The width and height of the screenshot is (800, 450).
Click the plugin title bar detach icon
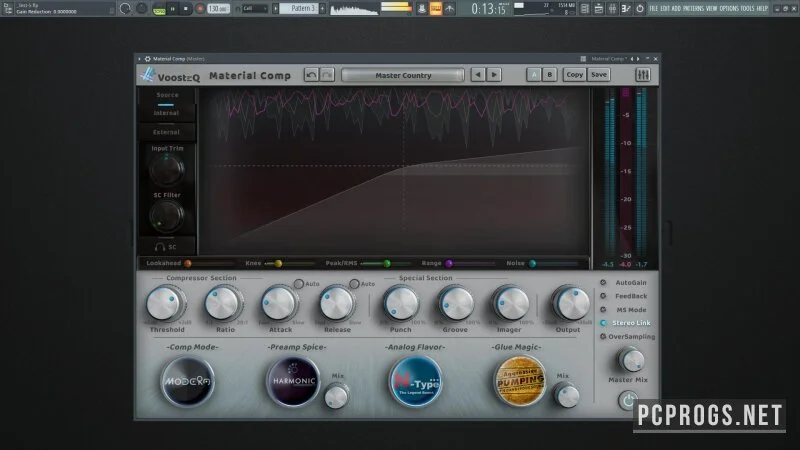click(x=583, y=59)
